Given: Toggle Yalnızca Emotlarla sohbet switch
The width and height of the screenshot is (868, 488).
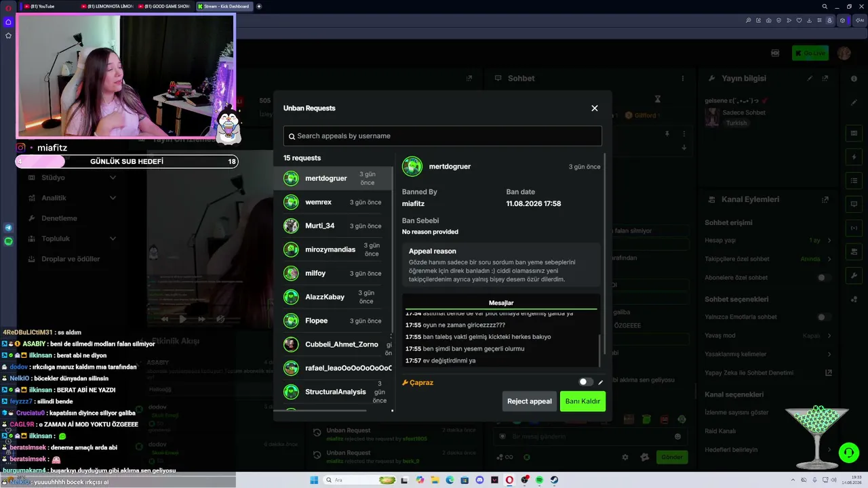Looking at the screenshot, I should click(824, 317).
